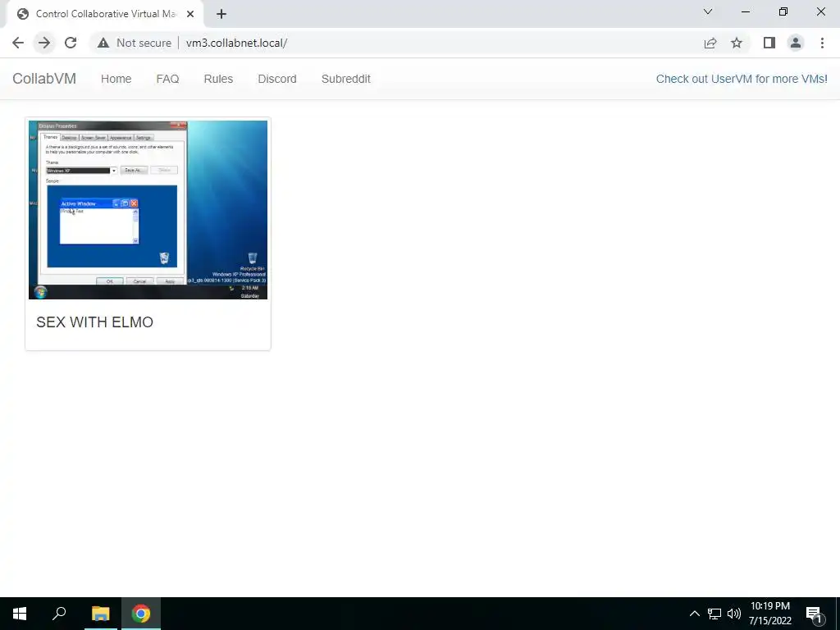Select the Control Collaborative Virtual Machine tab
This screenshot has height=630, width=840.
pyautogui.click(x=104, y=14)
